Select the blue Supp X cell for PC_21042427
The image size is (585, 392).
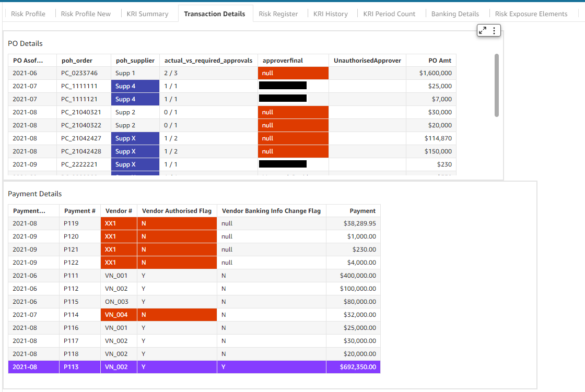pos(135,139)
